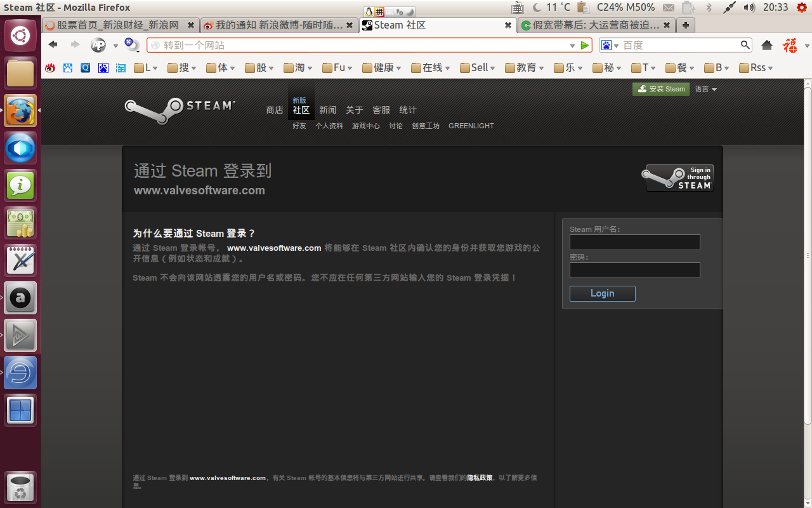
Task: Expand the Fu bookmarks folder
Action: pos(337,67)
